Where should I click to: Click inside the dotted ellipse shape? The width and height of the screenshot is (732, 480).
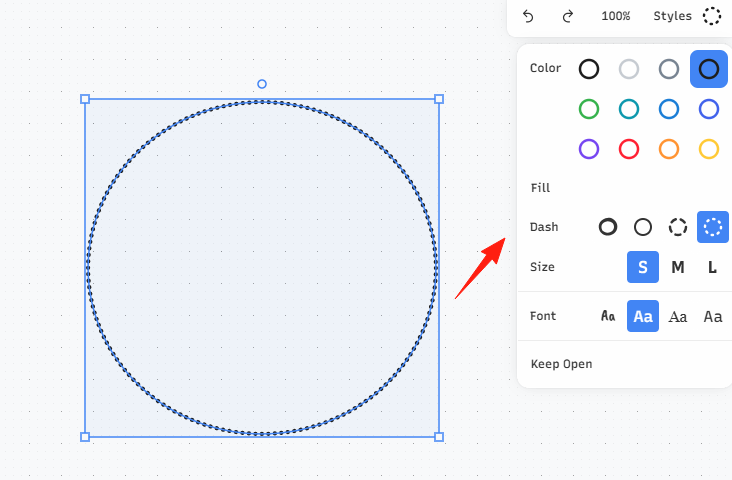(x=262, y=268)
